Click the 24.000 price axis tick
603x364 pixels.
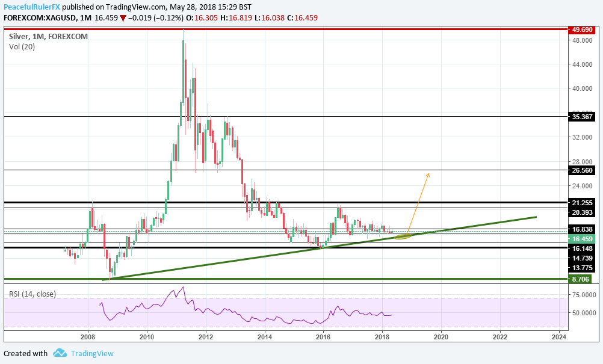pos(582,186)
